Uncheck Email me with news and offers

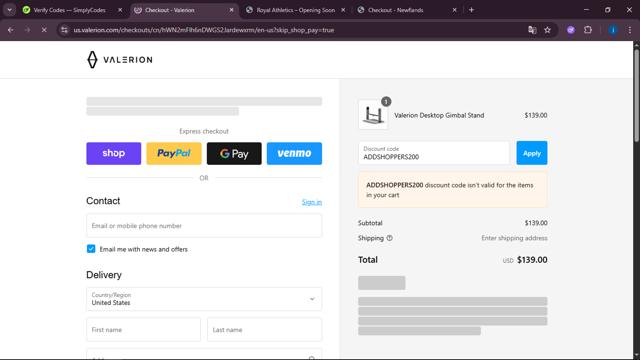(x=91, y=249)
